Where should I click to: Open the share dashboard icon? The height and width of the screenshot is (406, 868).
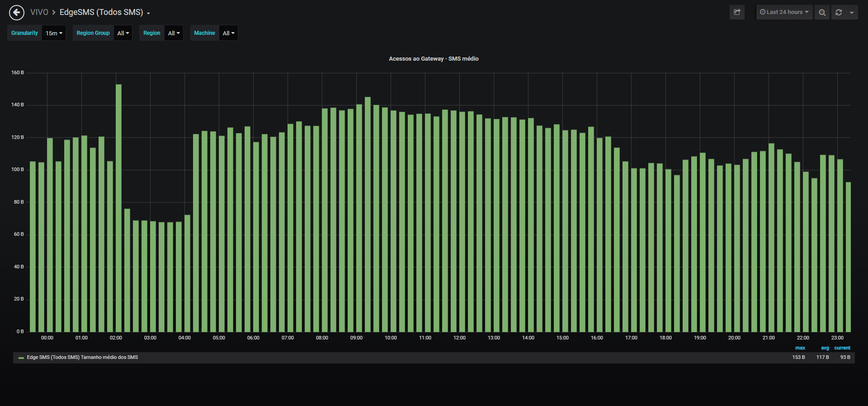[x=737, y=12]
